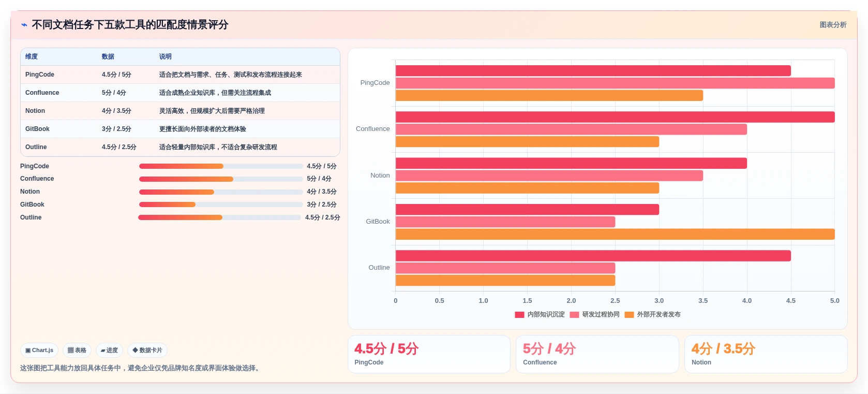Click description '适合成熟企业知识库，但需关注流程集成'
The height and width of the screenshot is (394, 868).
click(215, 93)
